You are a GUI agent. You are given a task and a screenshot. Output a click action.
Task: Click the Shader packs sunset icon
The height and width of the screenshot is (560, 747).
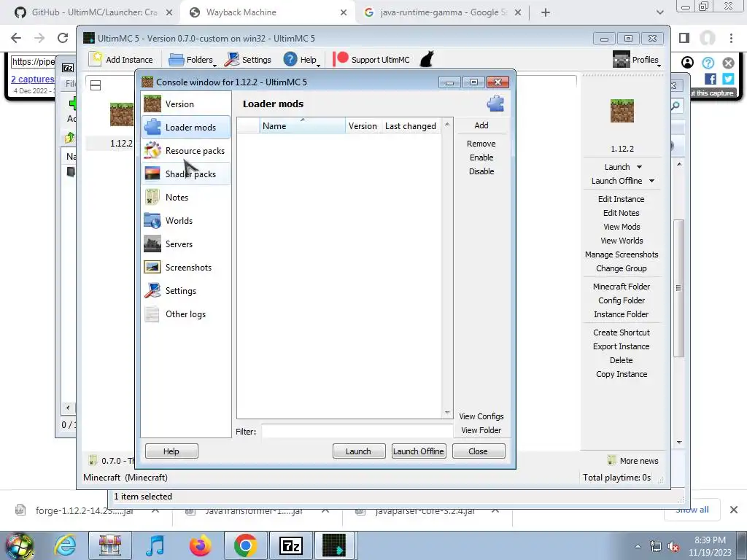pyautogui.click(x=152, y=174)
